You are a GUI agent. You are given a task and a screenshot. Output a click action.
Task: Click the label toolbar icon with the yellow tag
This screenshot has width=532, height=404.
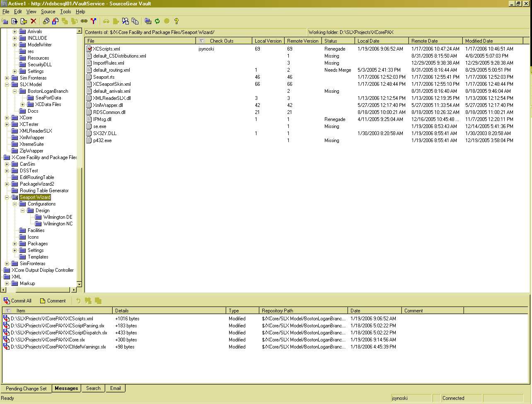coord(24,21)
